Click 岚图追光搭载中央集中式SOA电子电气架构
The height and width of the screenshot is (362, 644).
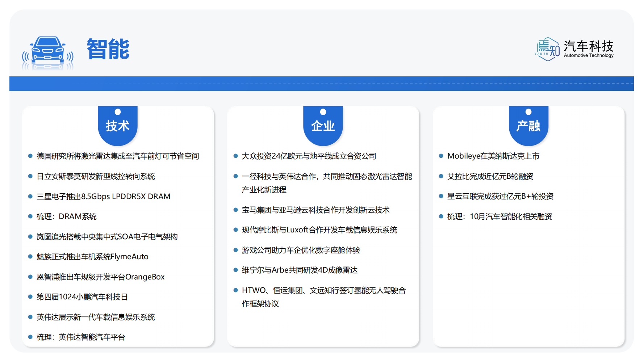click(x=107, y=237)
